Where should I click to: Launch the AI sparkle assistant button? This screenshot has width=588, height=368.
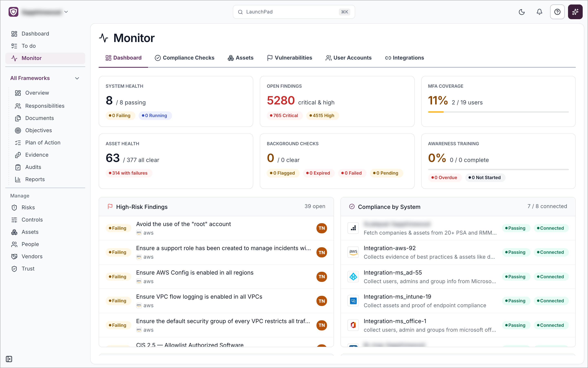[575, 12]
